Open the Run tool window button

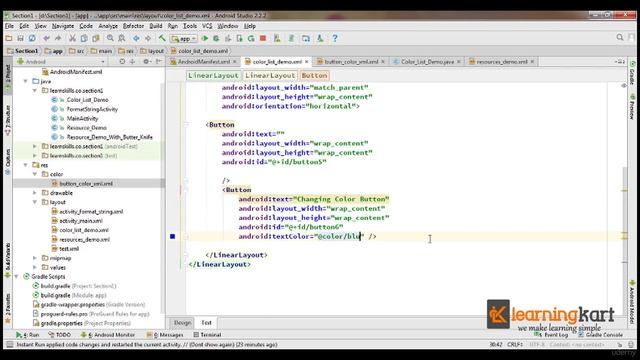tap(28, 335)
